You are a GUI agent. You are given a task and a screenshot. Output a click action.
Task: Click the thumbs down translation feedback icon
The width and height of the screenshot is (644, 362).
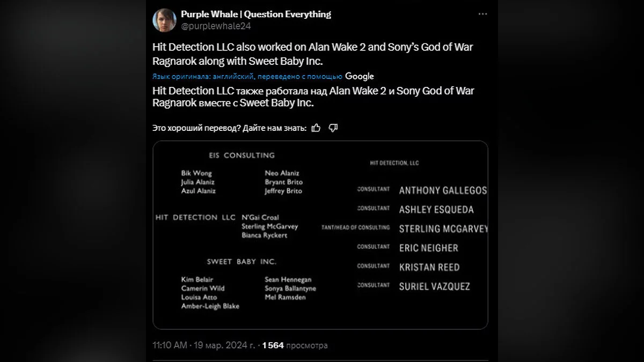click(333, 128)
